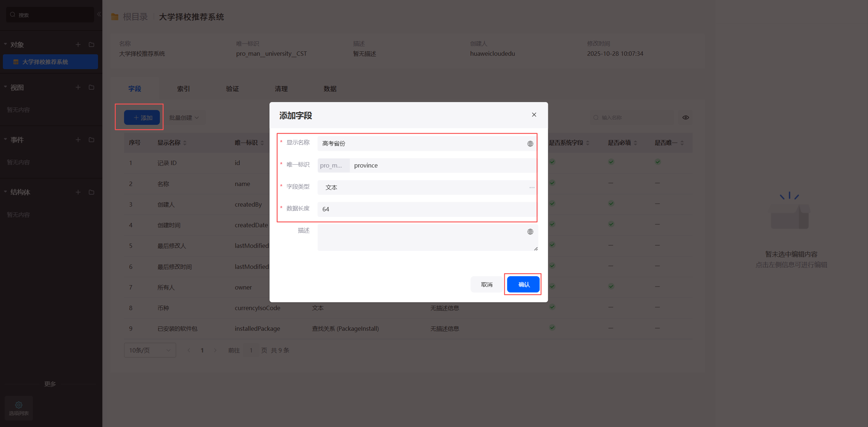This screenshot has height=427, width=868.
Task: Click 取消 button in dialog
Action: click(x=486, y=284)
